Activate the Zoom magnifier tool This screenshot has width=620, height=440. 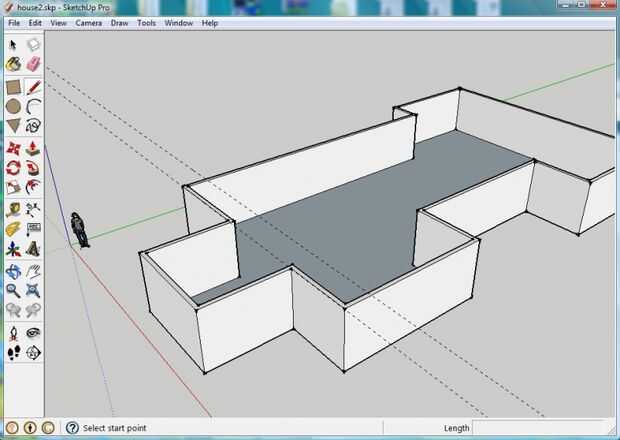13,291
